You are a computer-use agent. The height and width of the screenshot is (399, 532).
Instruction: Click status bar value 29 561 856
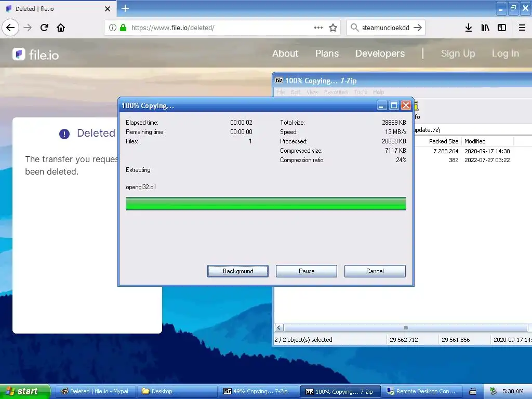click(456, 340)
